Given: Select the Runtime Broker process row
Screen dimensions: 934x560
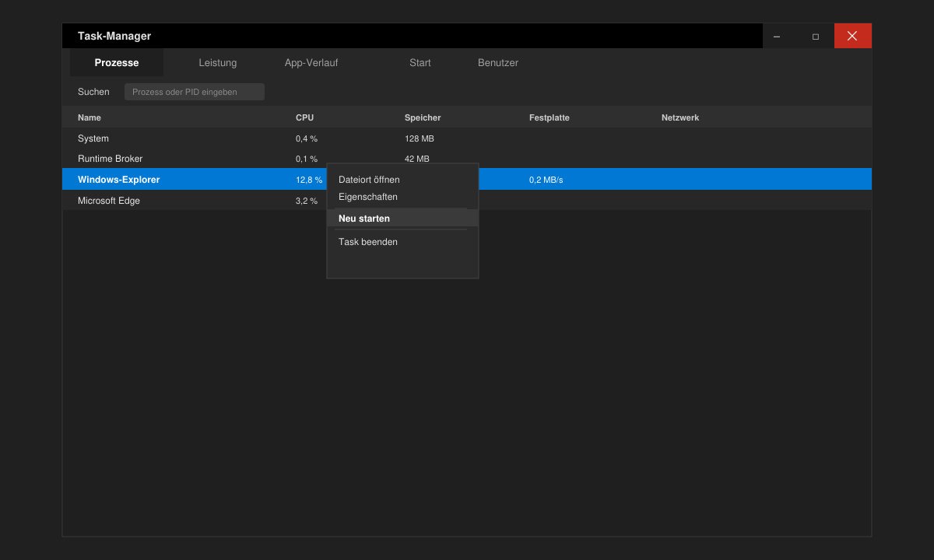Looking at the screenshot, I should 467,159.
